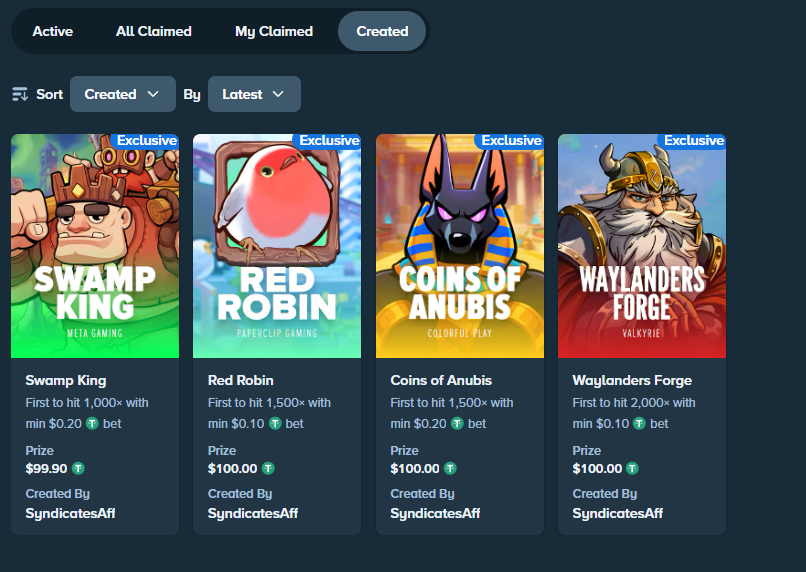Switch to the Active tab

coord(52,31)
